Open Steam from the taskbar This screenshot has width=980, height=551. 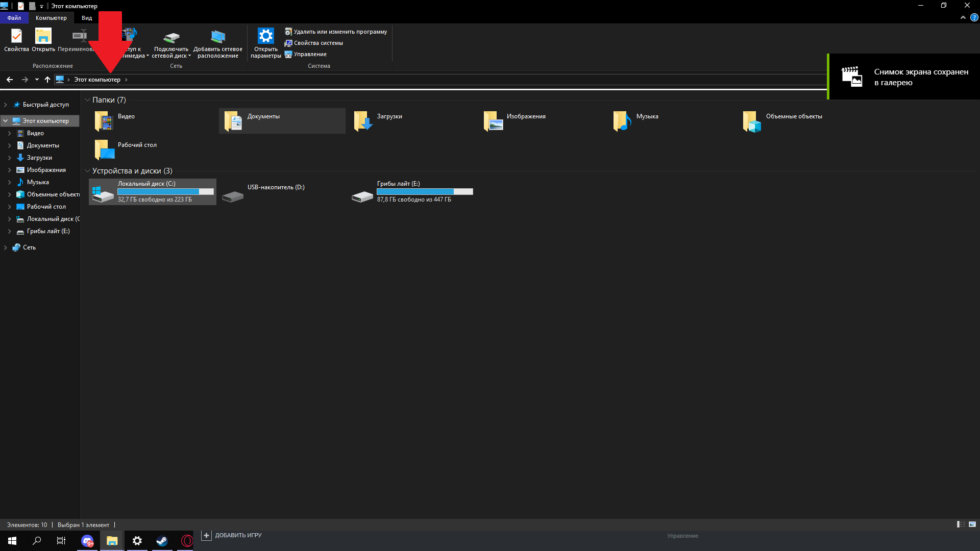pos(162,541)
